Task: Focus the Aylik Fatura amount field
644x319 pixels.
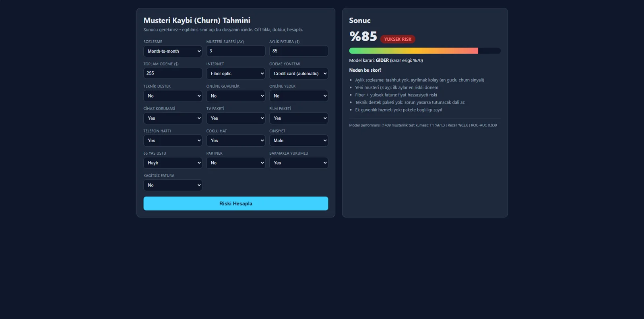Action: [299, 51]
